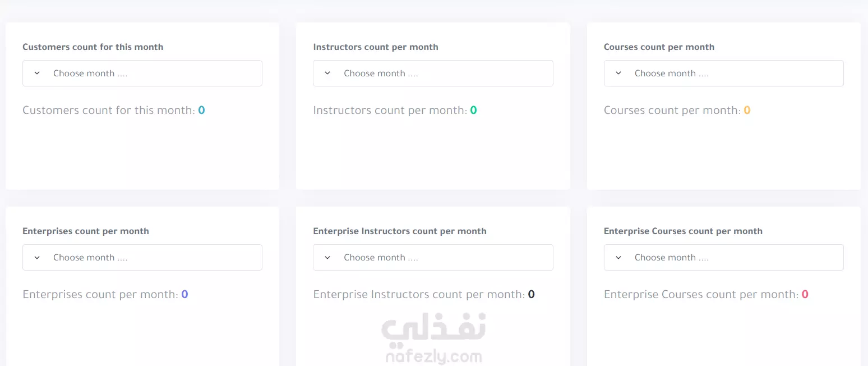Screen dimensions: 868x366
Task: Select the green Instructors count value 0
Action: coord(473,111)
